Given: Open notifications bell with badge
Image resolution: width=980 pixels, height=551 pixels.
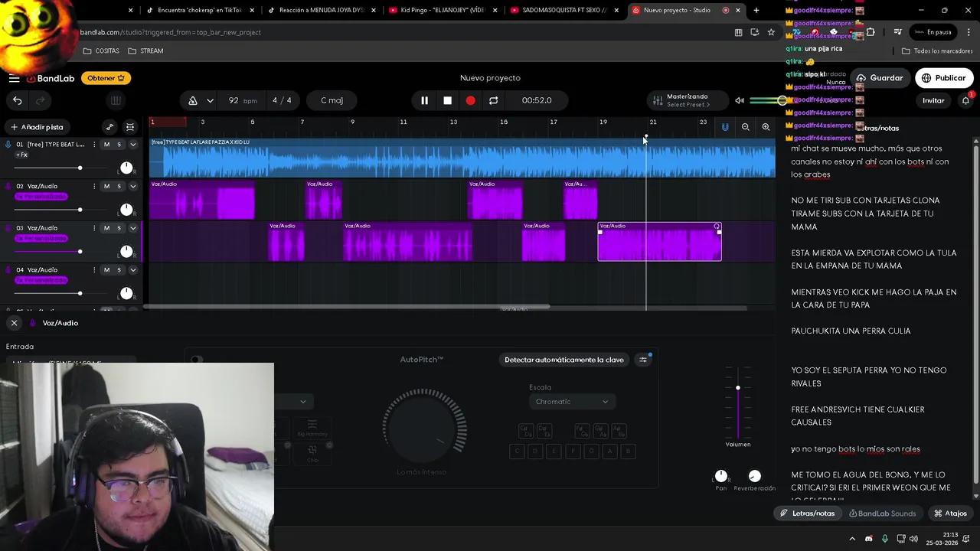Looking at the screenshot, I should pyautogui.click(x=965, y=100).
